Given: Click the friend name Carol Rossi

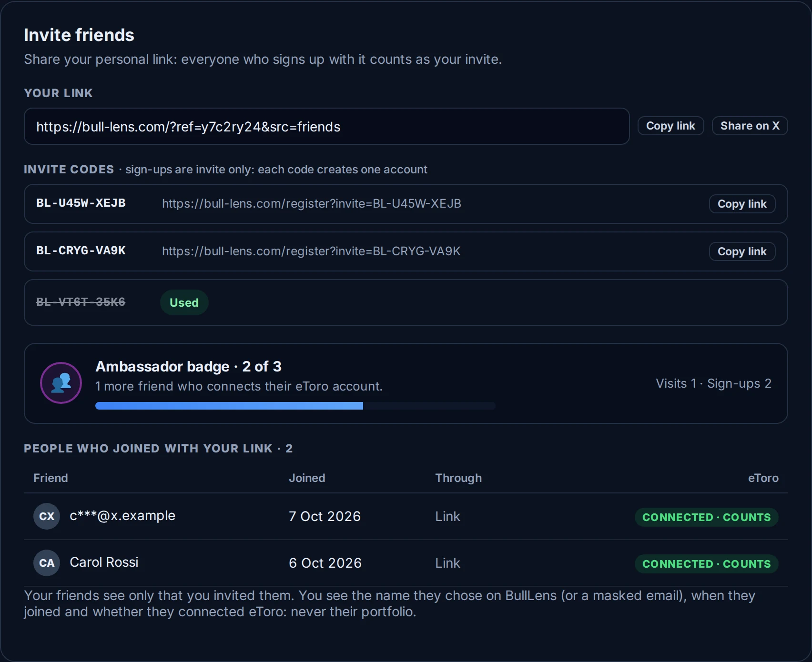Looking at the screenshot, I should pyautogui.click(x=104, y=562).
